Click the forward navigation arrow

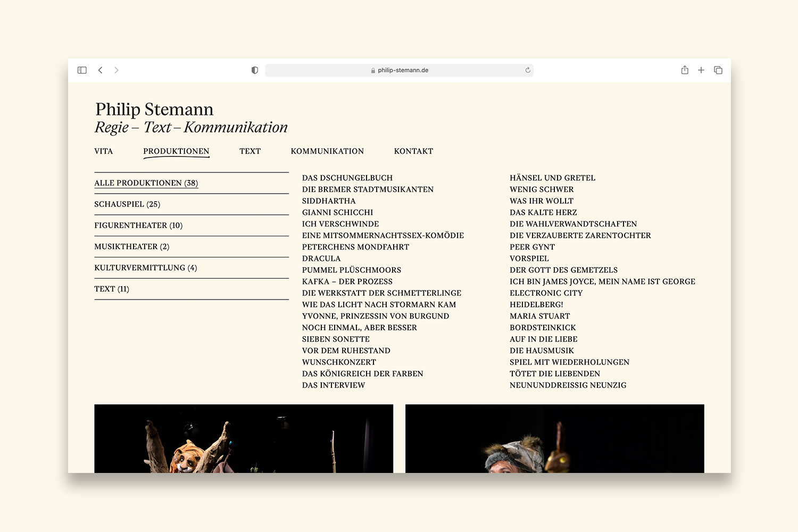pyautogui.click(x=117, y=70)
